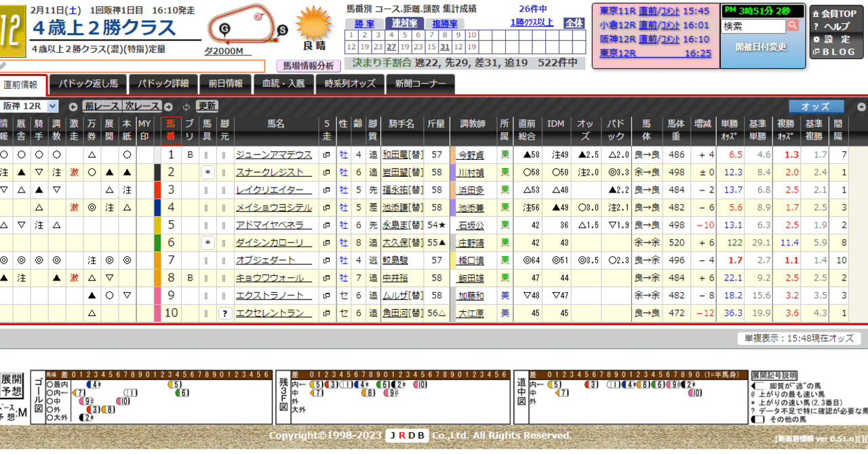The image size is (868, 454).
Task: Click the right circle arrow after 次レース
Action: pyautogui.click(x=167, y=106)
